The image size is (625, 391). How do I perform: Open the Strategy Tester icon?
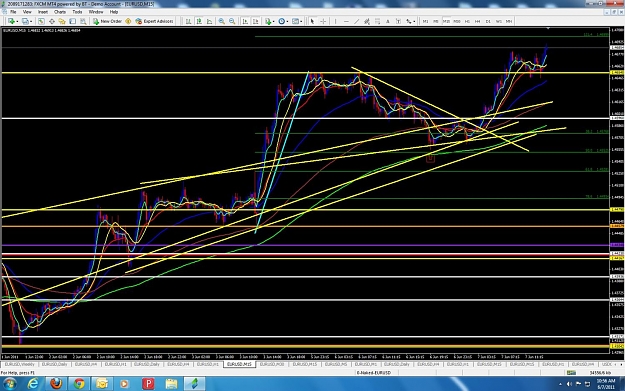83,21
